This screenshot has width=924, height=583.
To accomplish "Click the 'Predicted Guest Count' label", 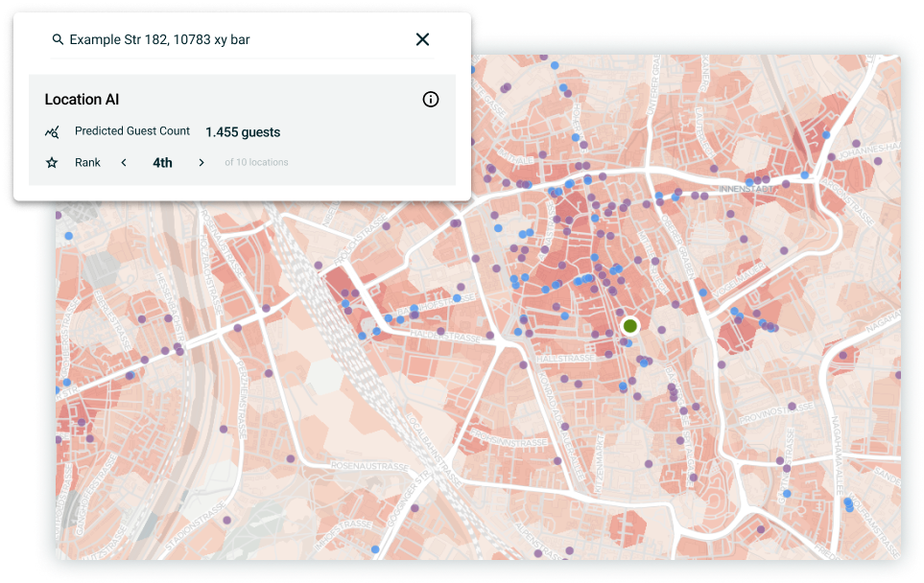I will [132, 130].
